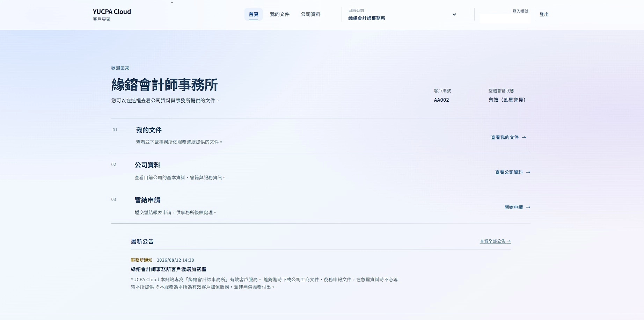Image resolution: width=644 pixels, height=320 pixels.
Task: Click the 有效（藍星會員） membership status
Action: click(507, 100)
